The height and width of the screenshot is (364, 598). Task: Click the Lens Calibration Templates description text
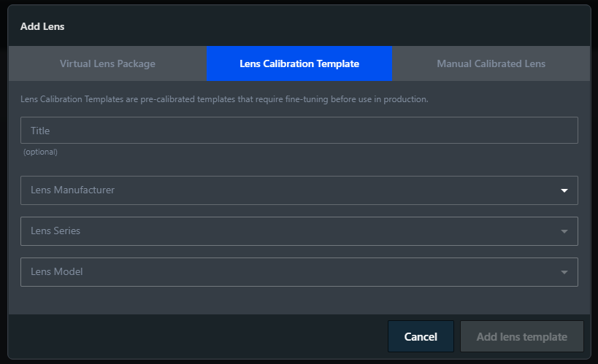coord(225,99)
